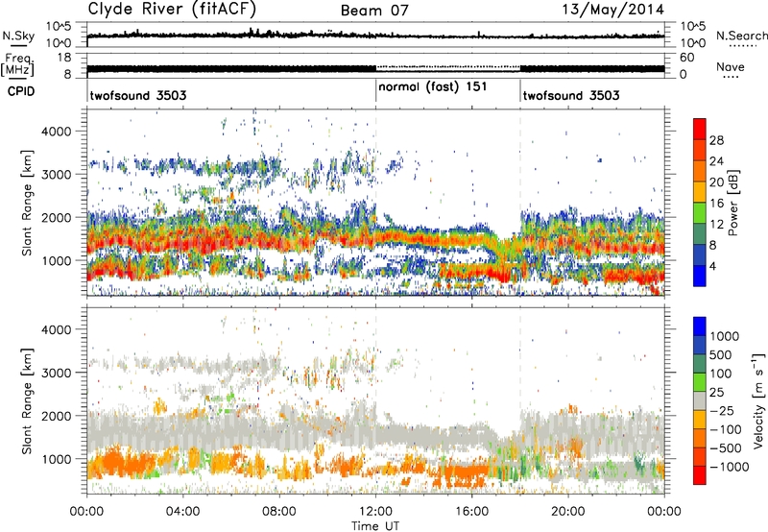This screenshot has height=532, width=768.
Task: Click the '04:00' time tick label
Action: (182, 512)
